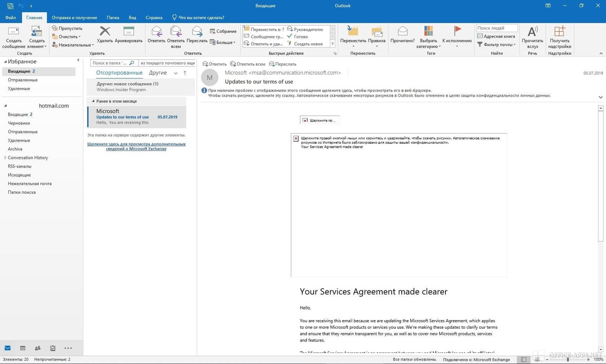Collapse the 'Ранее в этом месяце' group
606x364 pixels.
93,101
